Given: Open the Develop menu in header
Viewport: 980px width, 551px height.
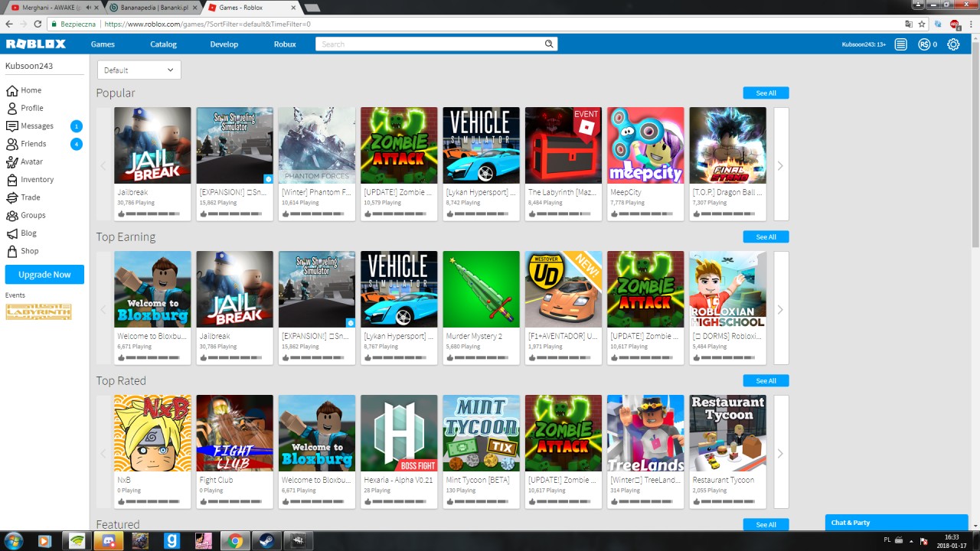Looking at the screenshot, I should click(224, 44).
